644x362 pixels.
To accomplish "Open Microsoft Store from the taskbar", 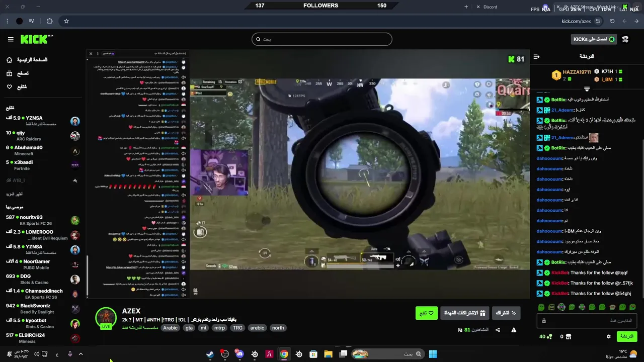I will (x=313, y=354).
